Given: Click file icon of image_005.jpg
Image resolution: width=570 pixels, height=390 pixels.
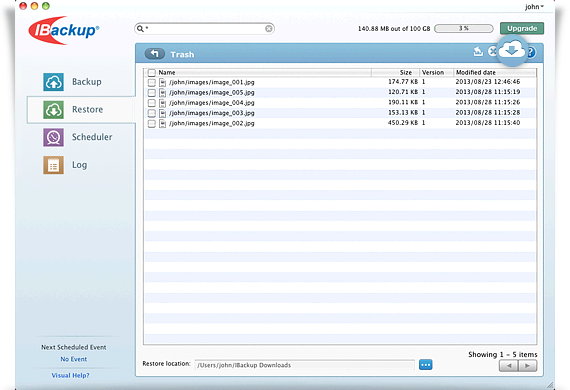Looking at the screenshot, I should point(162,93).
